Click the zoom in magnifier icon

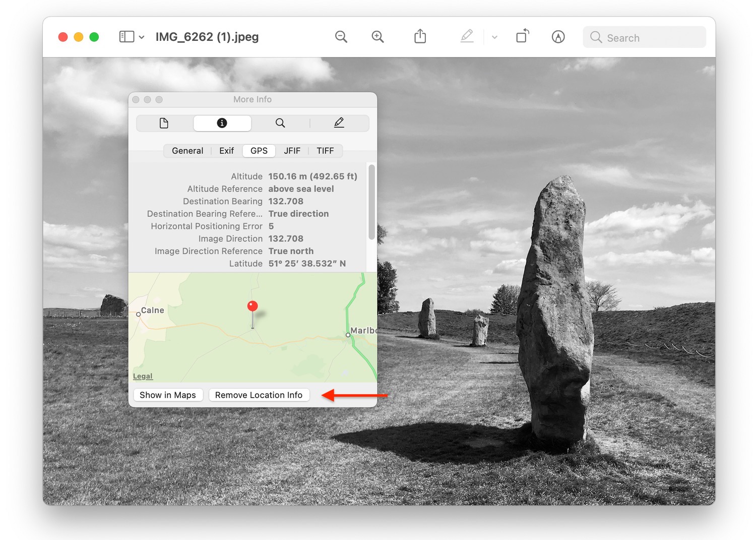(x=377, y=37)
